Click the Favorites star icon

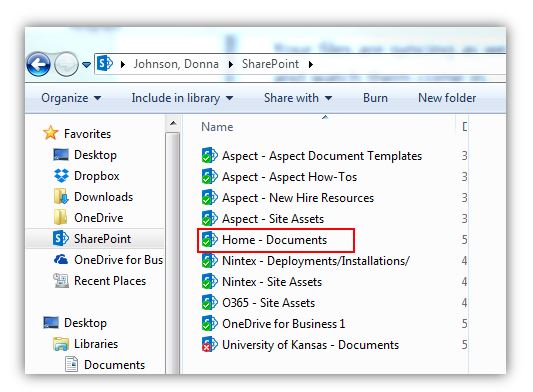(51, 133)
